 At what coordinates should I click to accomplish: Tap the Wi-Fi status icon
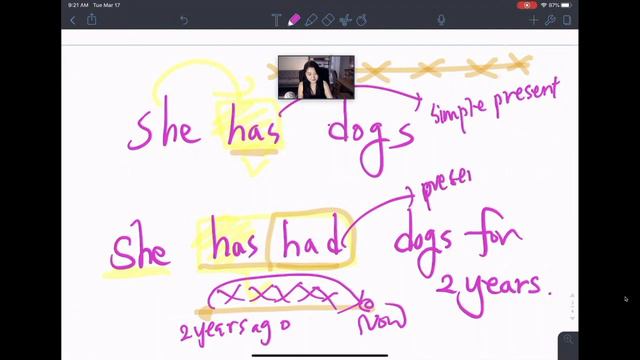[544, 5]
